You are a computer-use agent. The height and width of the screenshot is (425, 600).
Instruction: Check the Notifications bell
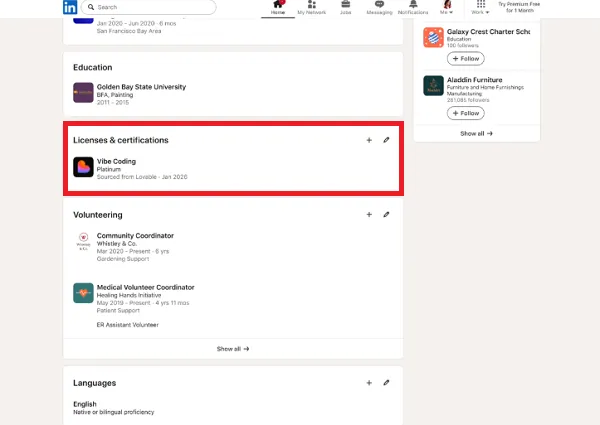tap(413, 8)
